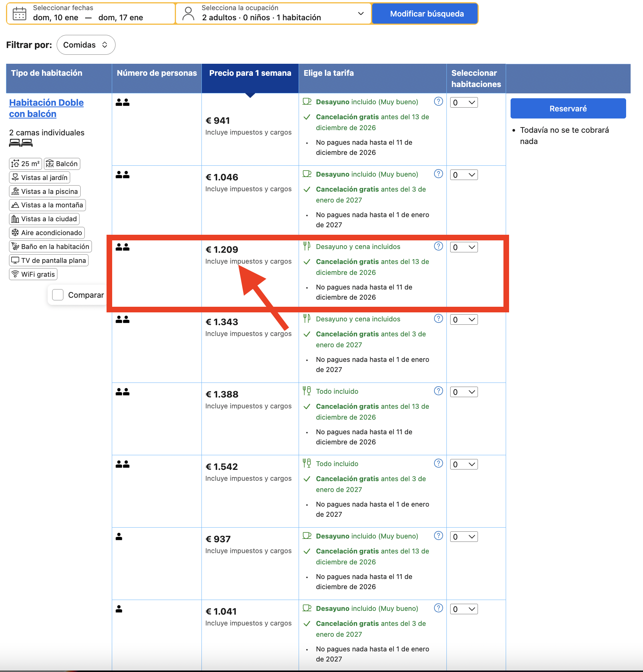This screenshot has height=672, width=643.
Task: Click the two single beds icon
Action: [x=21, y=143]
